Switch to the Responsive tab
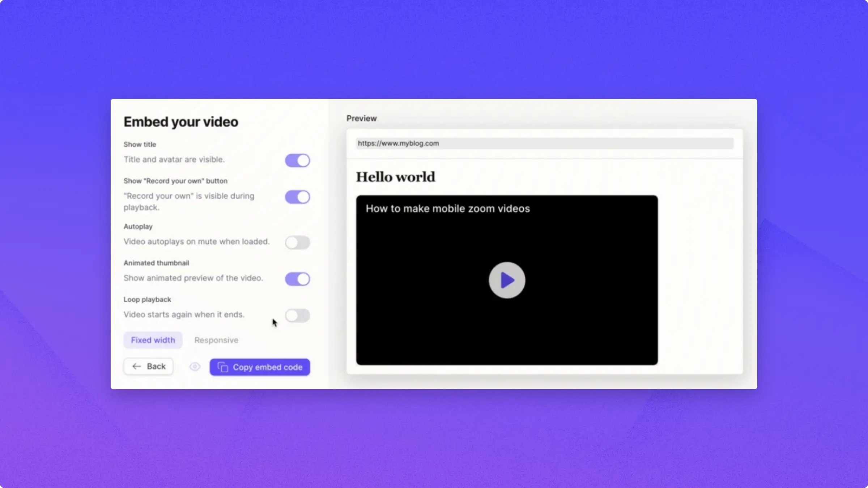 (x=216, y=340)
